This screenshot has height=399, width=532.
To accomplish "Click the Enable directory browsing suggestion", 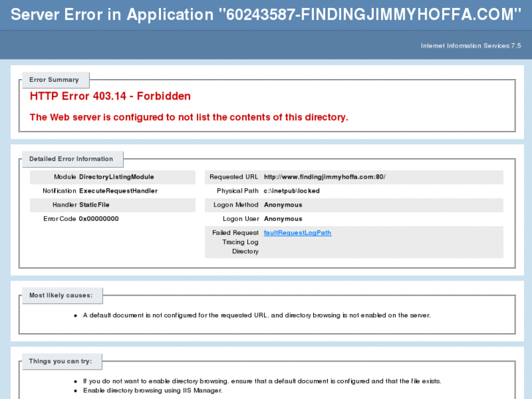I will pyautogui.click(x=153, y=390).
